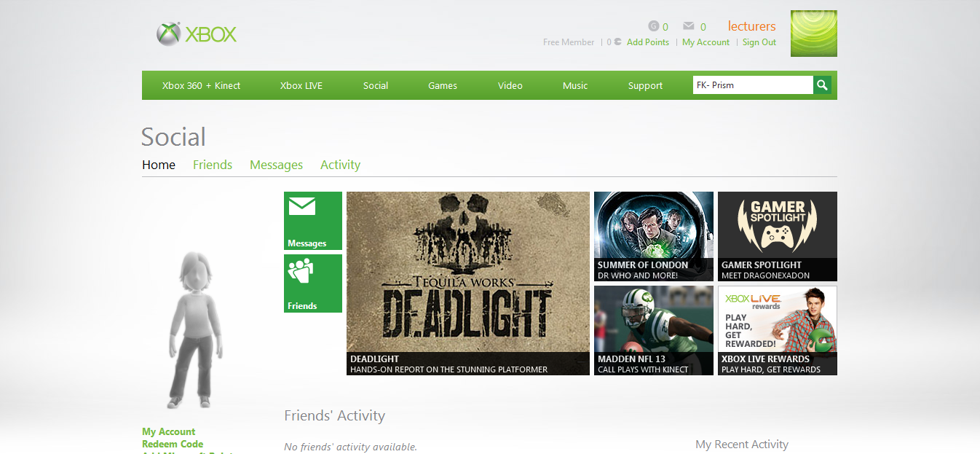This screenshot has width=980, height=454.
Task: Click the Redeem Code link
Action: click(x=173, y=444)
